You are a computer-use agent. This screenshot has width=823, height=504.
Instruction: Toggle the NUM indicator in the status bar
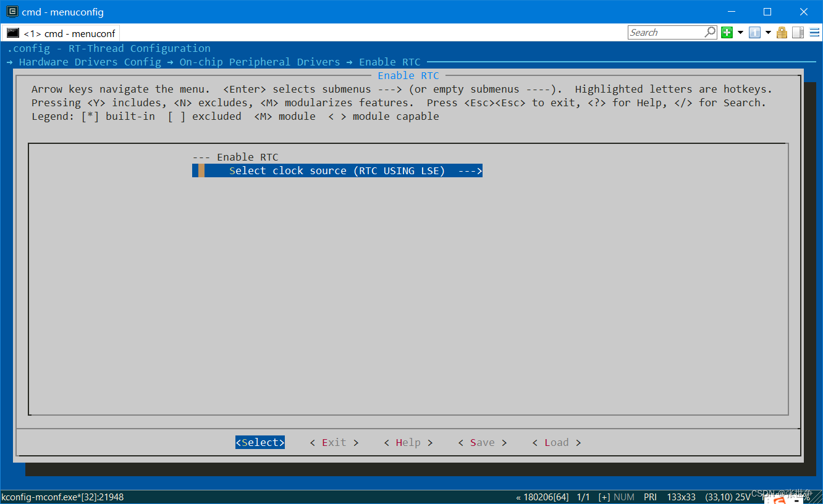point(624,497)
